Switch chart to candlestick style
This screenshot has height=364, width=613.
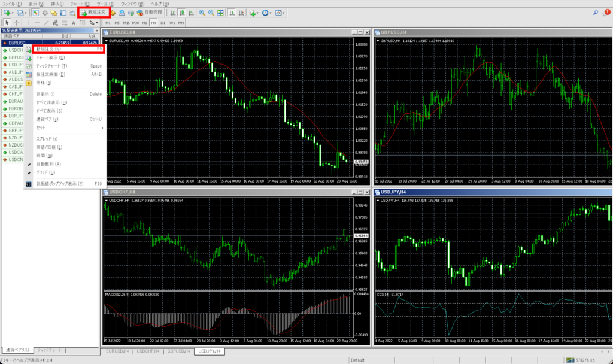coord(182,13)
